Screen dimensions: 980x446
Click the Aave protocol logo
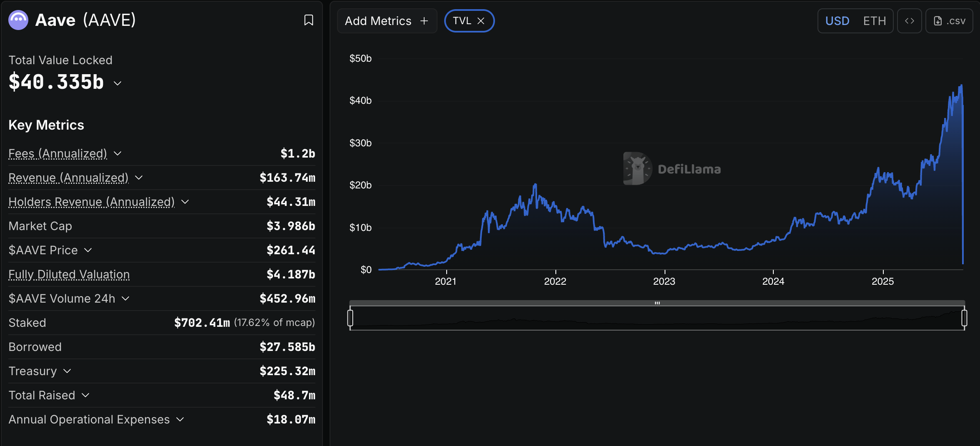point(17,20)
